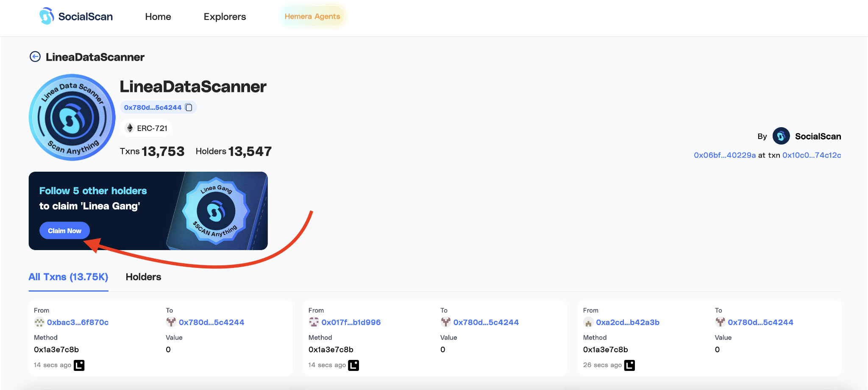The height and width of the screenshot is (390, 868).
Task: Click the 14 secs ago timestamp in second card
Action: 327,365
